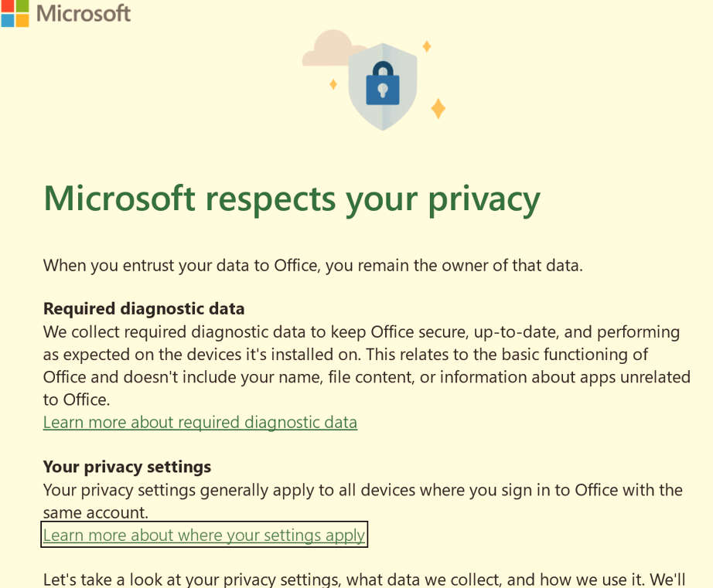
Task: Click the large yellow sparkle right of shield
Action: coord(438,108)
